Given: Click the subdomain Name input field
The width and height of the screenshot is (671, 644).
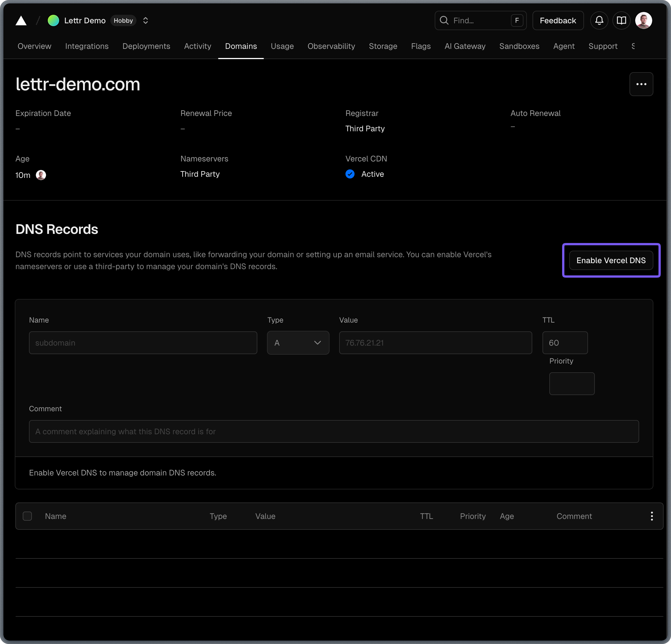Looking at the screenshot, I should pyautogui.click(x=143, y=342).
